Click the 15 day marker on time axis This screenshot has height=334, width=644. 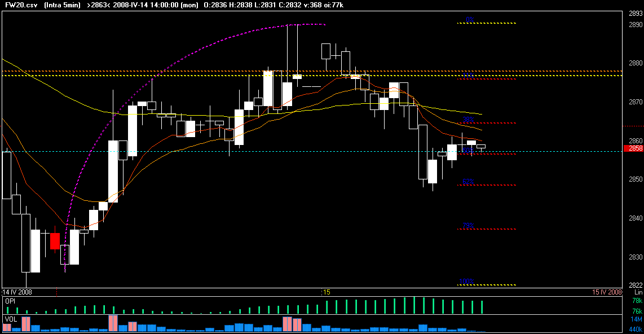coord(327,292)
